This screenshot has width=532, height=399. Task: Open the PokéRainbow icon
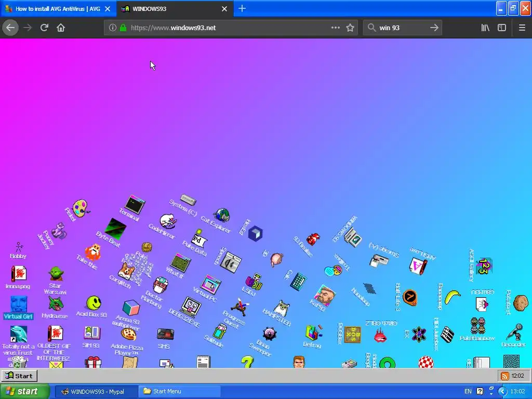478,326
